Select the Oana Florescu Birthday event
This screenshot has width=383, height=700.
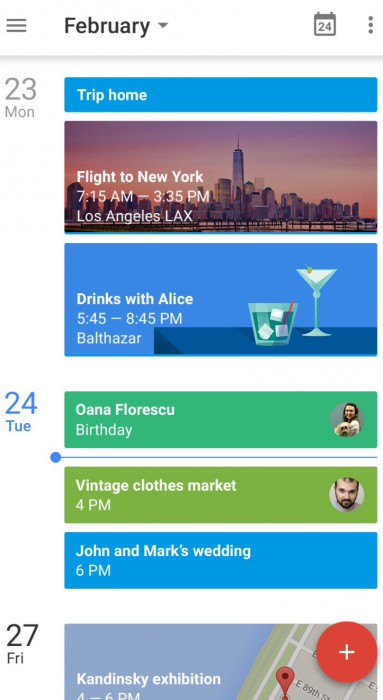[x=221, y=420]
